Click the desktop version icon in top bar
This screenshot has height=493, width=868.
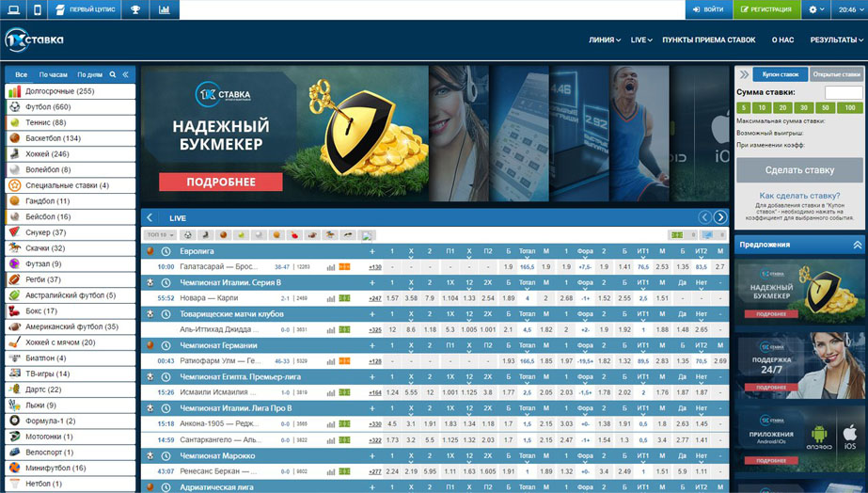tap(12, 9)
